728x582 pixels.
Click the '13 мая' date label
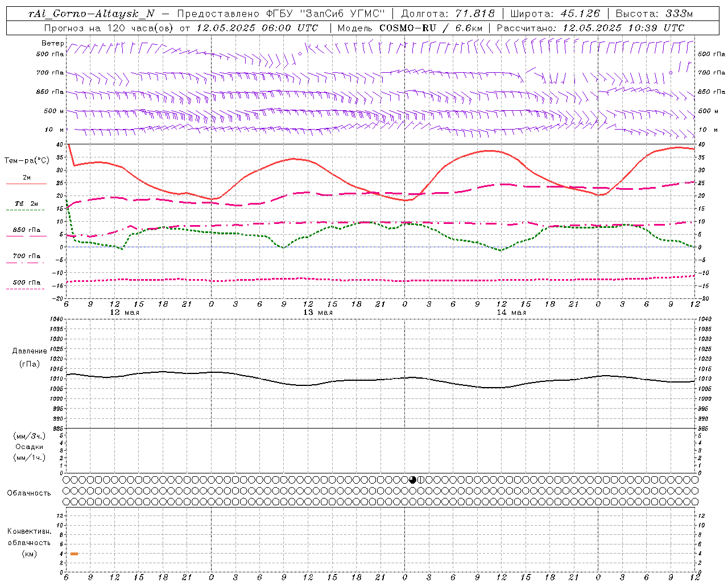(318, 313)
